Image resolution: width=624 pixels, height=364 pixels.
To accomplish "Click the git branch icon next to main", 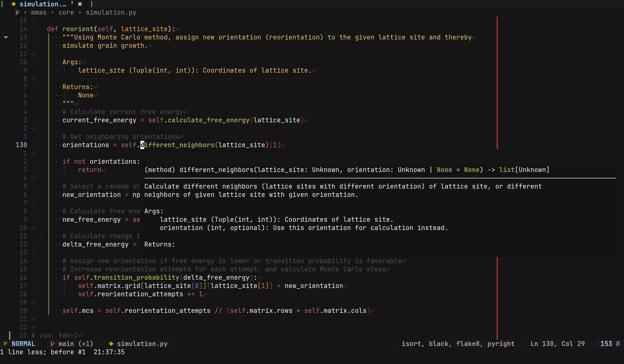I will pyautogui.click(x=52, y=344).
